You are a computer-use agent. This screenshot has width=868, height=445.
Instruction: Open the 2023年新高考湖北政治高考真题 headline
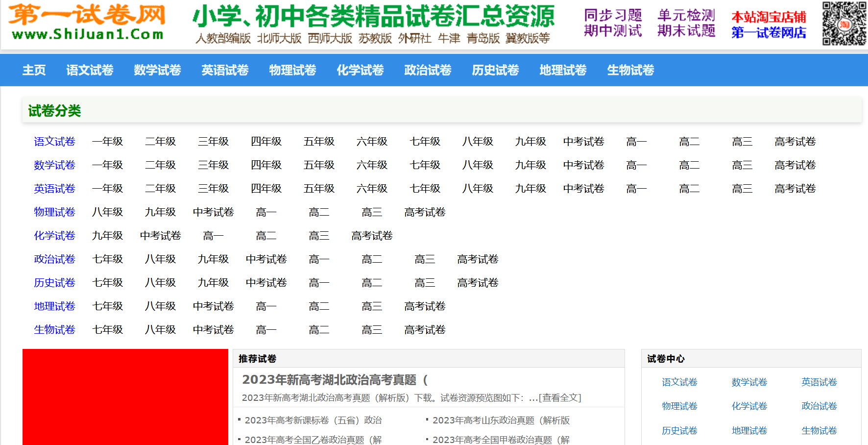(335, 380)
